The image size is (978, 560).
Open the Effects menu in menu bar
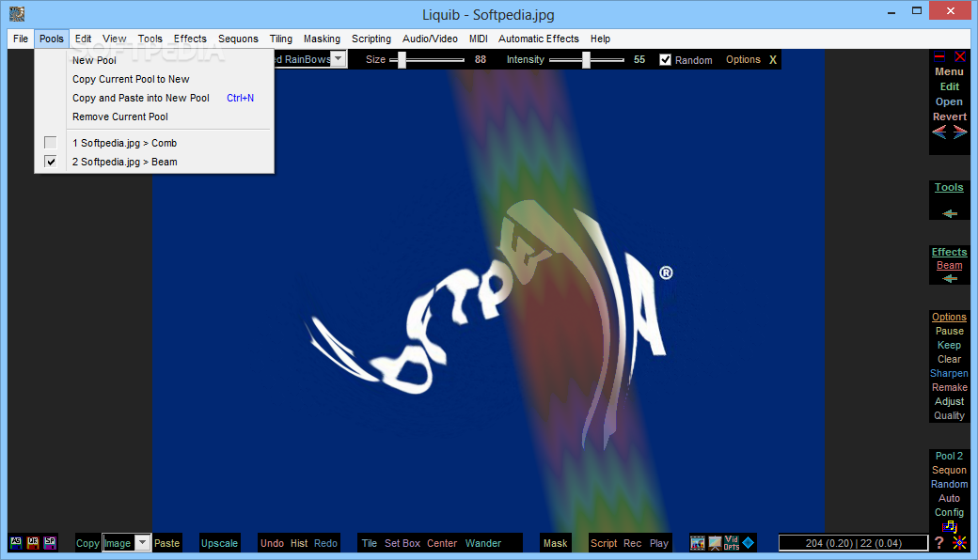click(x=190, y=39)
